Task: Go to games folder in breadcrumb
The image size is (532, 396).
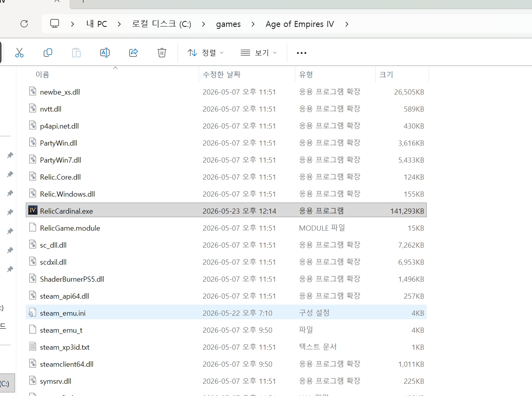Action: pos(228,24)
